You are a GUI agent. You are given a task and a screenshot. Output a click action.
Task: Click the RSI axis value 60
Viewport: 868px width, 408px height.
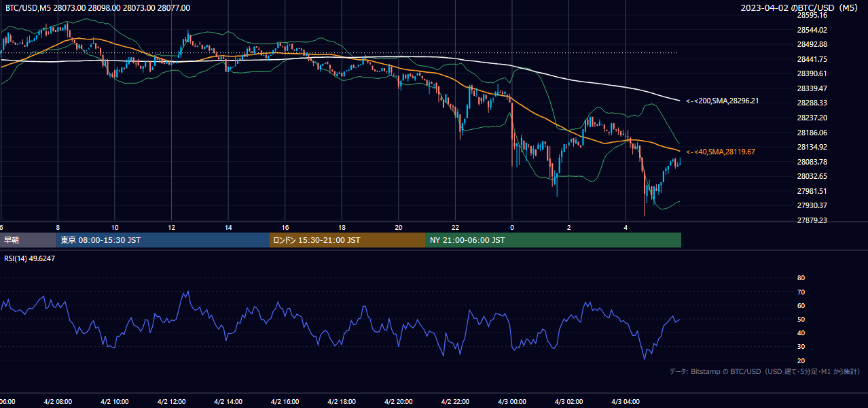801,305
